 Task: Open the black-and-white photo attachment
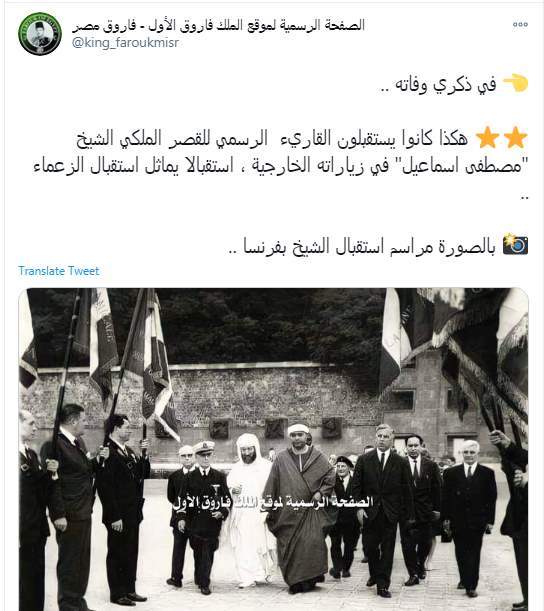(273, 449)
